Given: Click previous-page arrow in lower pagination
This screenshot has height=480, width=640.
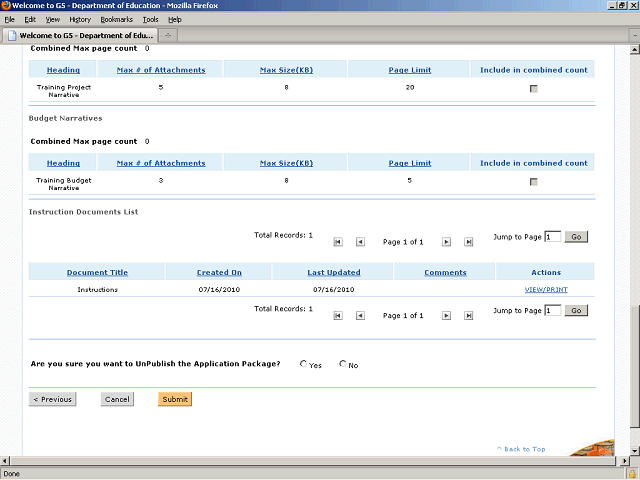Looking at the screenshot, I should [360, 315].
